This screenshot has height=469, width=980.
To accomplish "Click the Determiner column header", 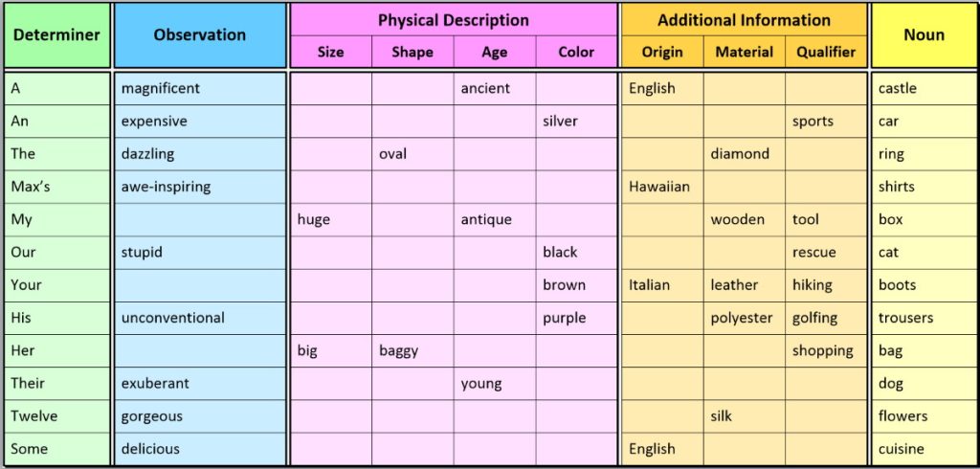I will 56,35.
